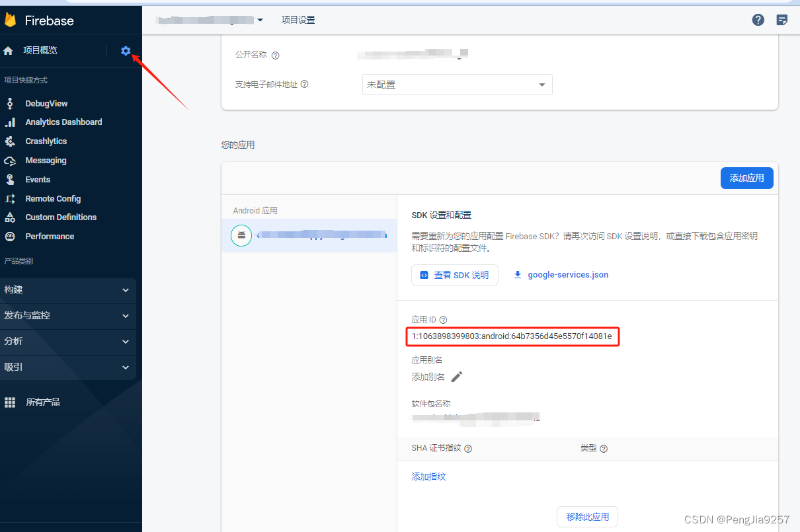Click the Crashlytics icon in the sidebar
Image resolution: width=800 pixels, height=532 pixels.
10,141
